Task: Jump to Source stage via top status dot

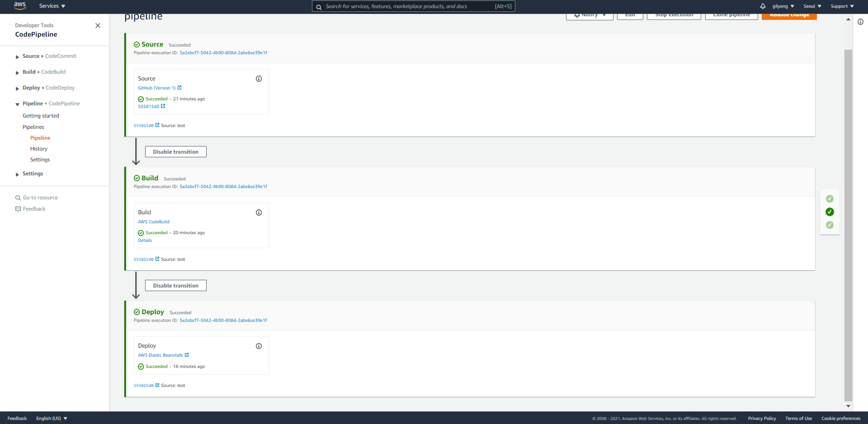Action: click(830, 199)
